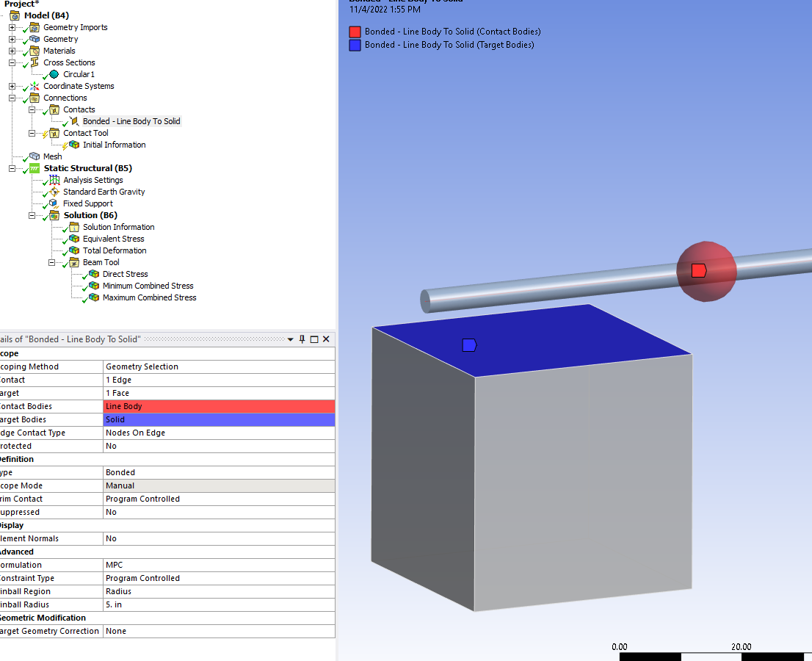Pin the Details panel with pushpin

[302, 339]
